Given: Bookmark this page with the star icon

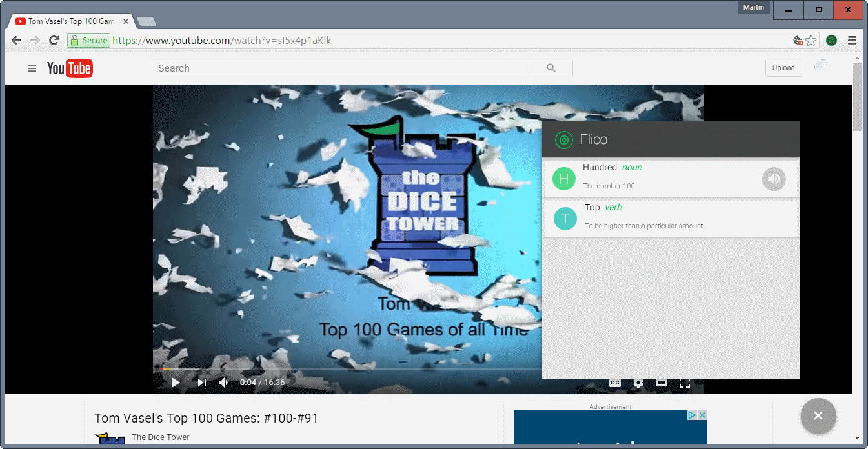Looking at the screenshot, I should point(811,41).
